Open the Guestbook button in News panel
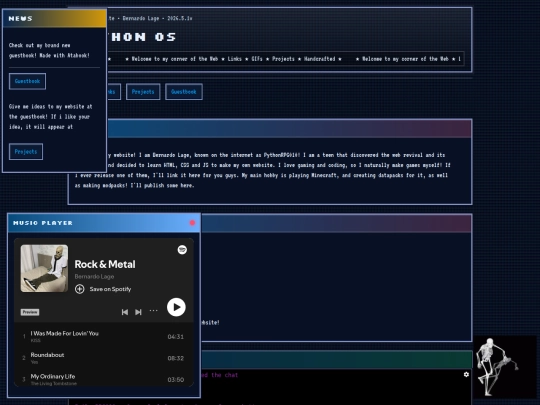Screen dimensions: 540x405 pyautogui.click(x=27, y=81)
